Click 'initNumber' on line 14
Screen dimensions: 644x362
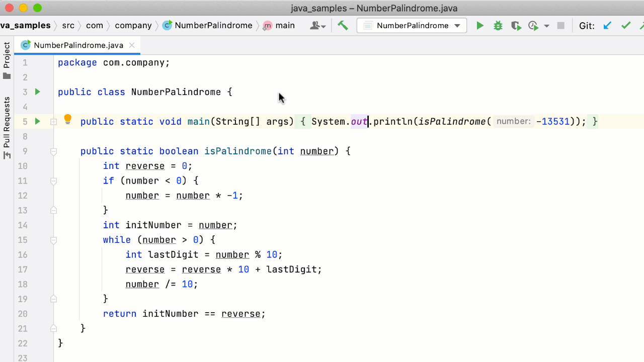pyautogui.click(x=153, y=225)
